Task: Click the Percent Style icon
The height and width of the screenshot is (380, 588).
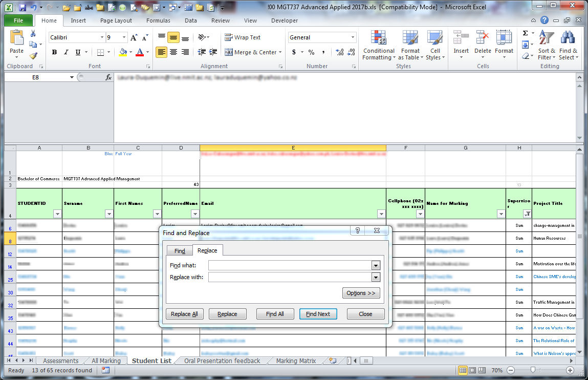Action: coord(311,52)
